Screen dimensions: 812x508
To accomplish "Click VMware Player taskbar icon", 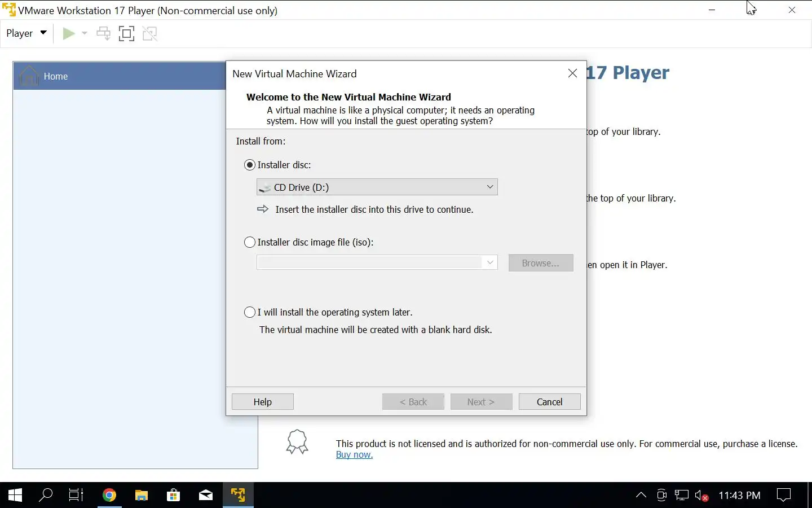I will tap(238, 495).
